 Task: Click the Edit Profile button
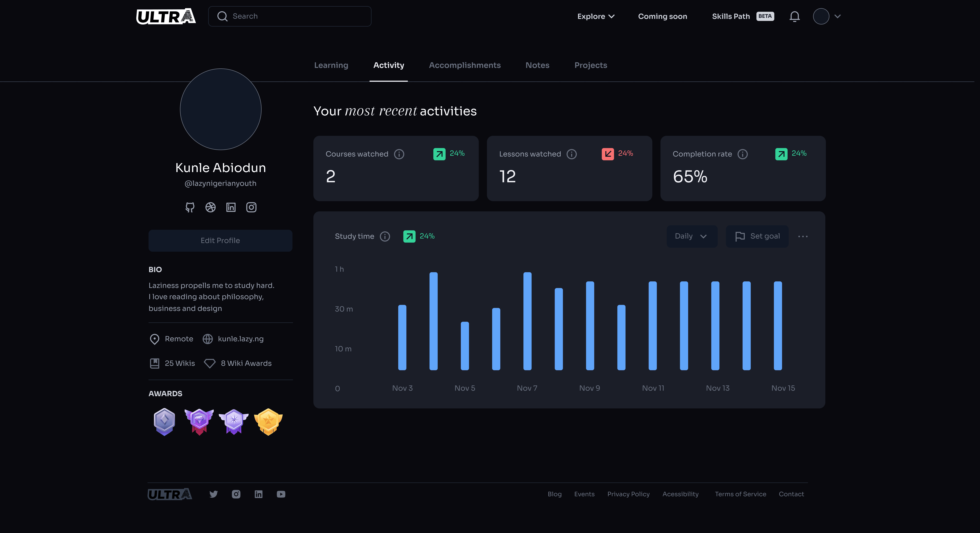tap(220, 240)
